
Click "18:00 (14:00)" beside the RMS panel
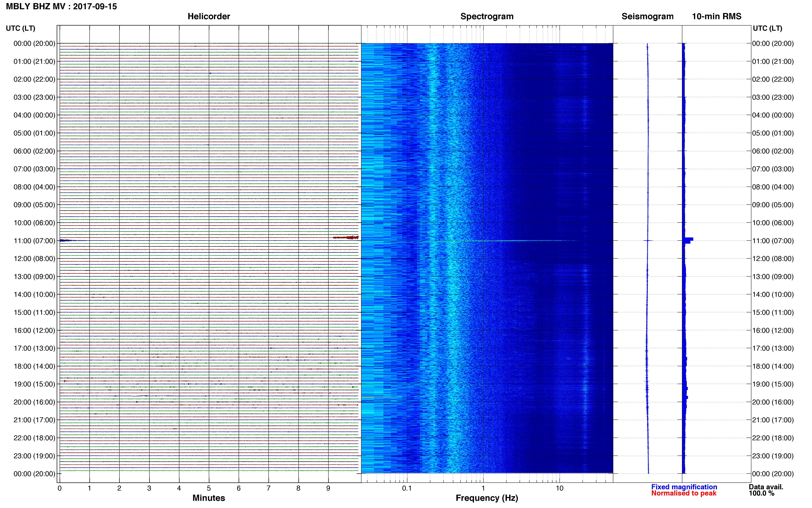coord(773,366)
